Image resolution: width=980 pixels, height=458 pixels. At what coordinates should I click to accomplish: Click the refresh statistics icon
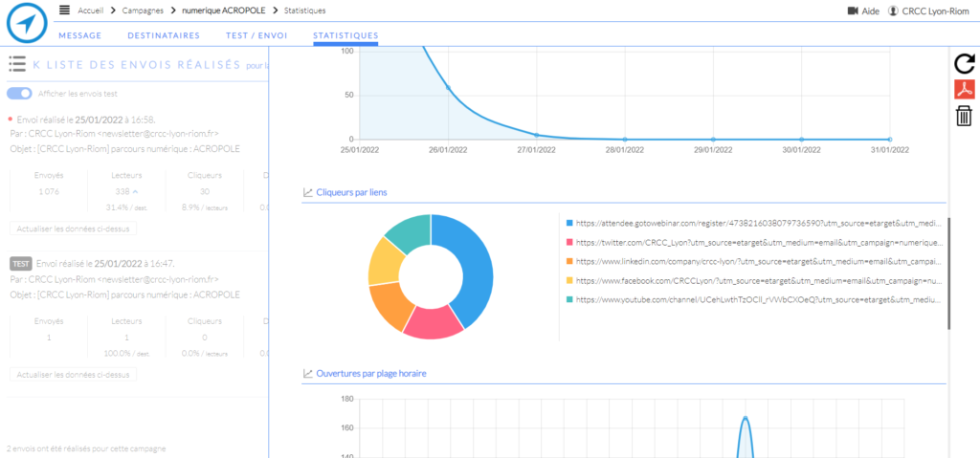(x=965, y=64)
